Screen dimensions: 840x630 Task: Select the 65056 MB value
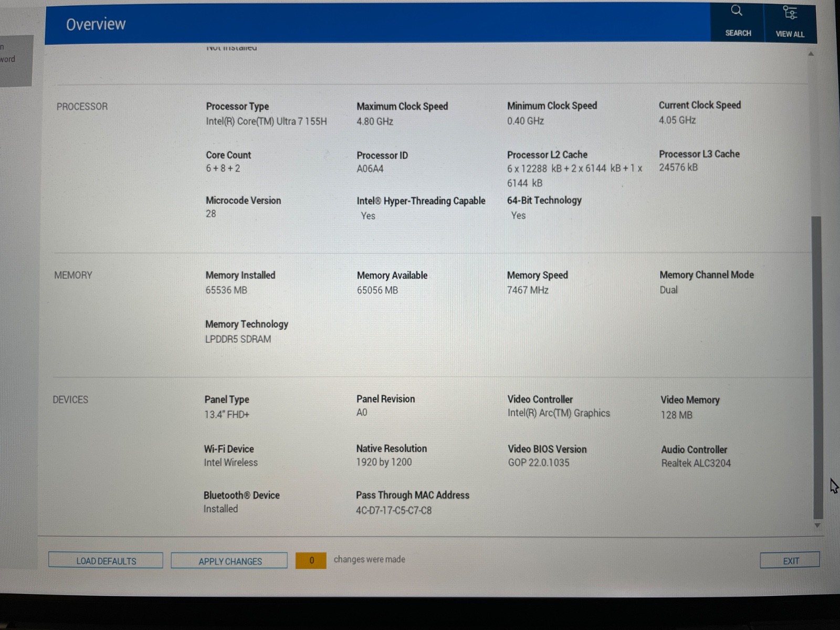click(x=377, y=290)
